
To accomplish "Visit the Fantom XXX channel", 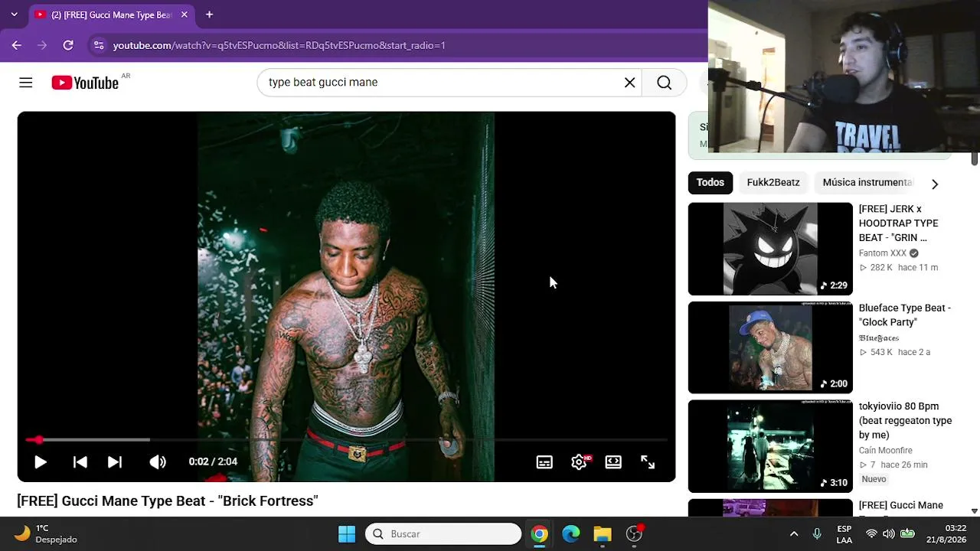I will tap(882, 253).
